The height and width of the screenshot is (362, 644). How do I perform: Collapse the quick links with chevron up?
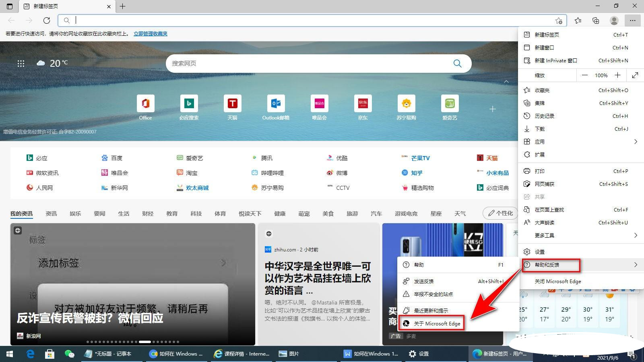506,82
